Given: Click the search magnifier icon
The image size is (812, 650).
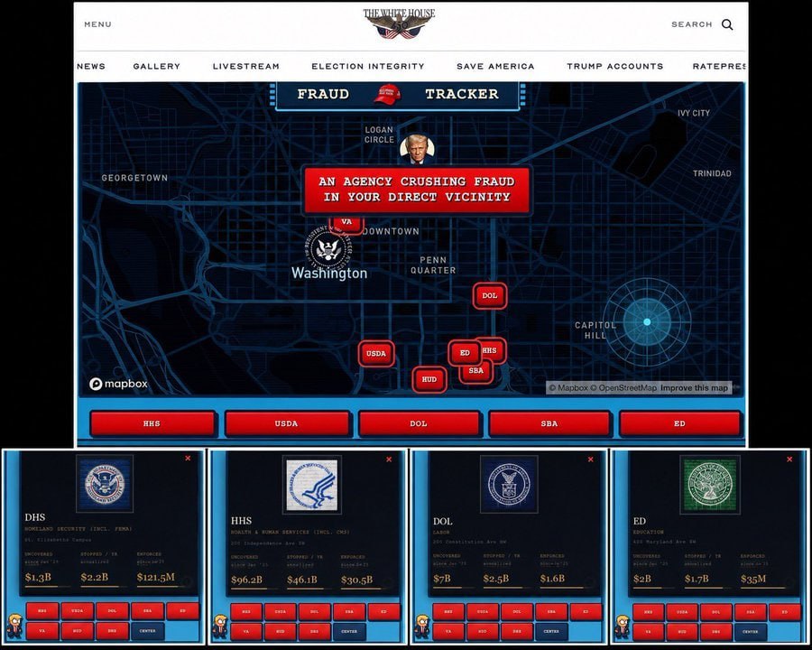Looking at the screenshot, I should (x=727, y=25).
